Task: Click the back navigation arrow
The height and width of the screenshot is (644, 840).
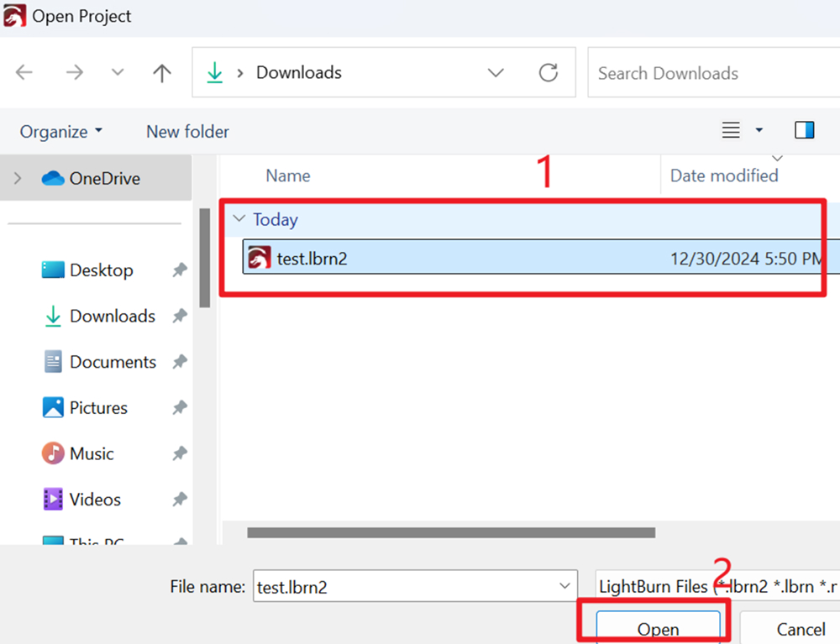Action: 24,73
